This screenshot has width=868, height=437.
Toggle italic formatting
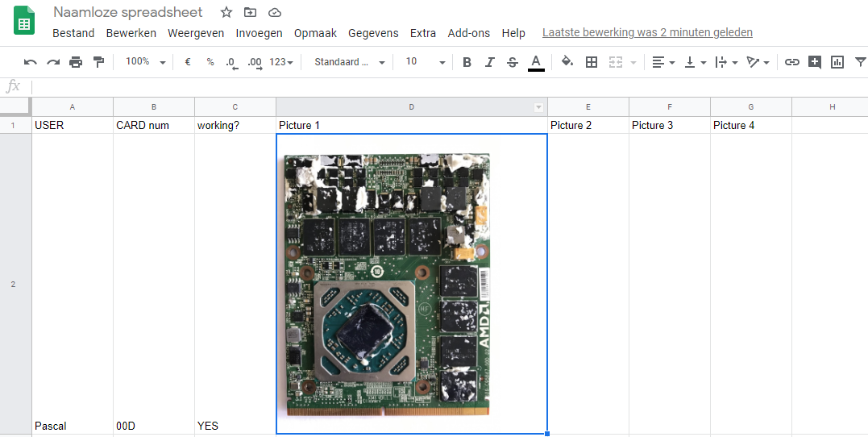click(x=489, y=62)
